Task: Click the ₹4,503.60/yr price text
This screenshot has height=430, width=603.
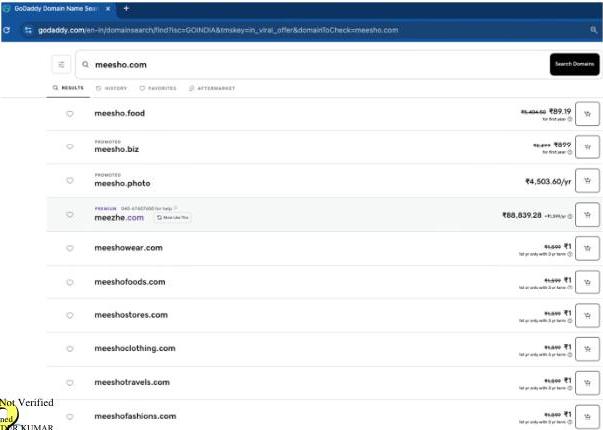Action: tap(548, 181)
